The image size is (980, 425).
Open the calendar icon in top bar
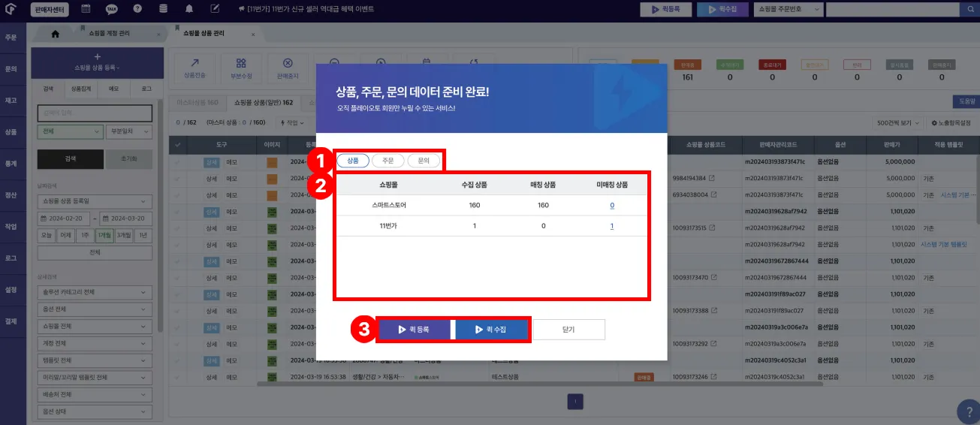click(x=86, y=9)
